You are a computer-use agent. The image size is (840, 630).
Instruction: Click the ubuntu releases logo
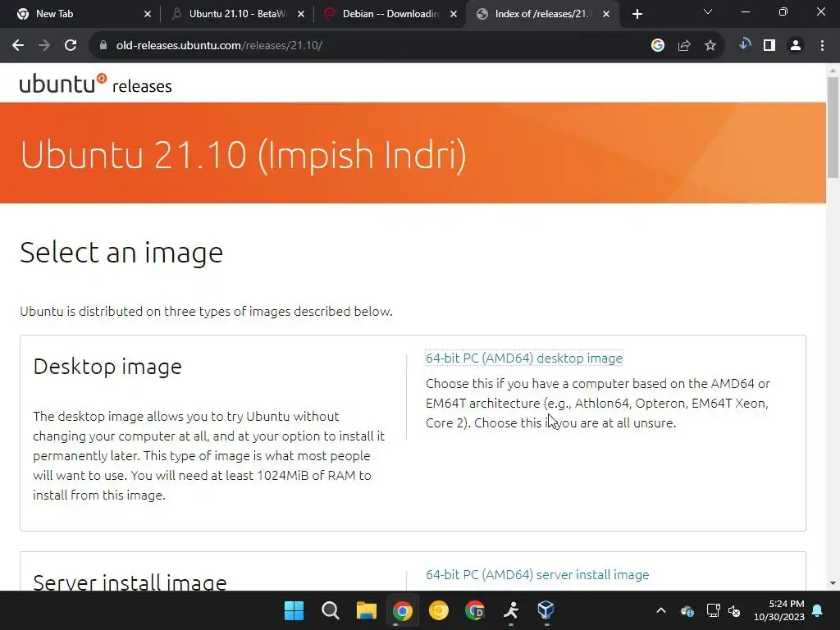[95, 84]
